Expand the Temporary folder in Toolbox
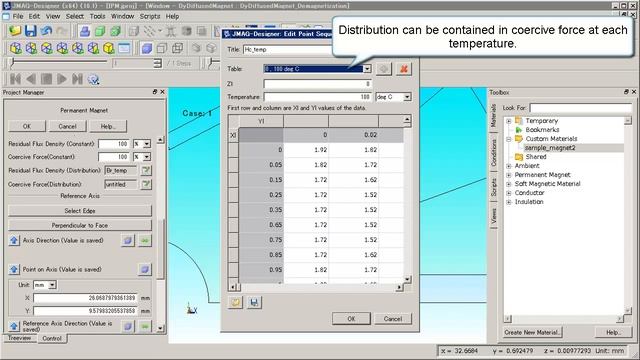The width and height of the screenshot is (640, 360). point(509,121)
